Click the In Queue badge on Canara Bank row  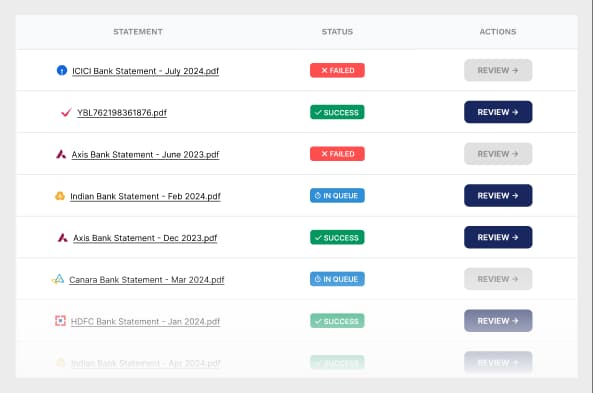coord(337,279)
